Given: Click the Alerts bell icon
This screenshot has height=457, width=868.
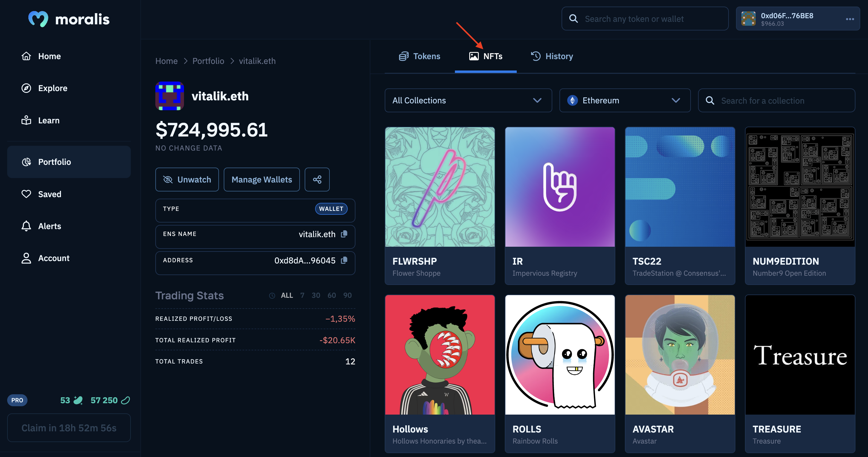Looking at the screenshot, I should point(26,226).
